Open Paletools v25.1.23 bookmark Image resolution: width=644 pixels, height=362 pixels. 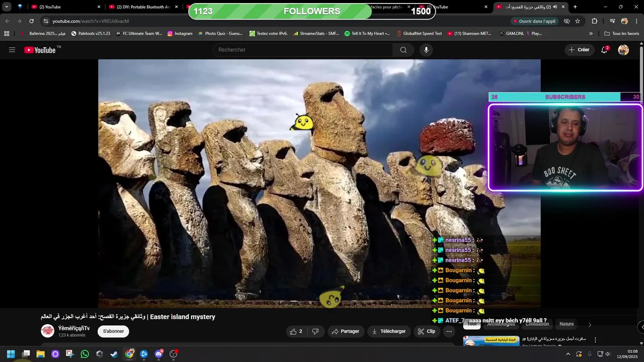pyautogui.click(x=91, y=34)
